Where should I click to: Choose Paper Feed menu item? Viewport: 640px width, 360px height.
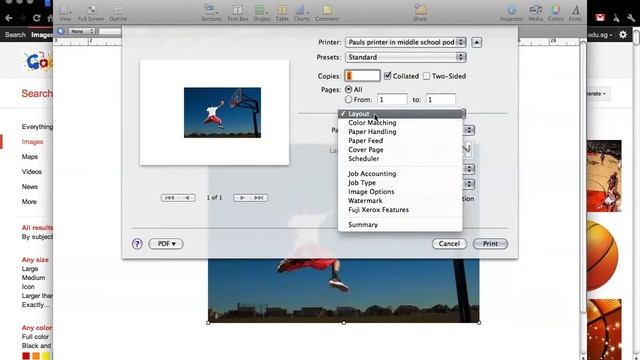(400, 141)
